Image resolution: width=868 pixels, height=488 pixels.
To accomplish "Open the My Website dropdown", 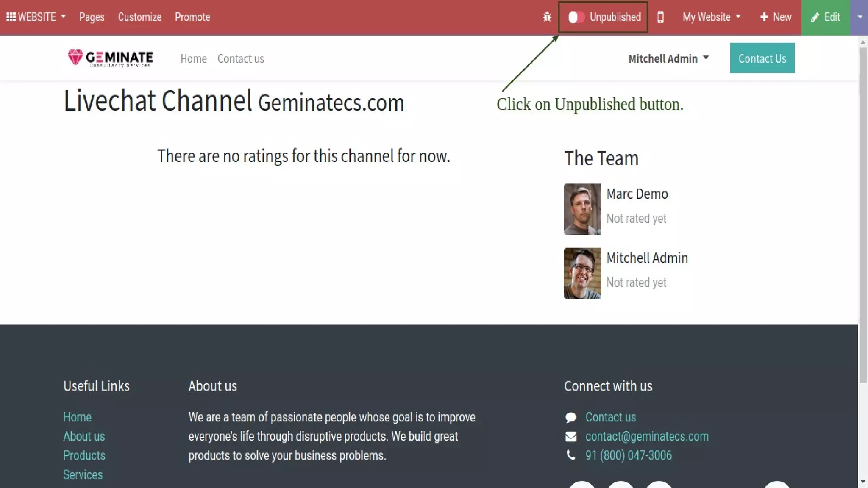I will click(712, 17).
